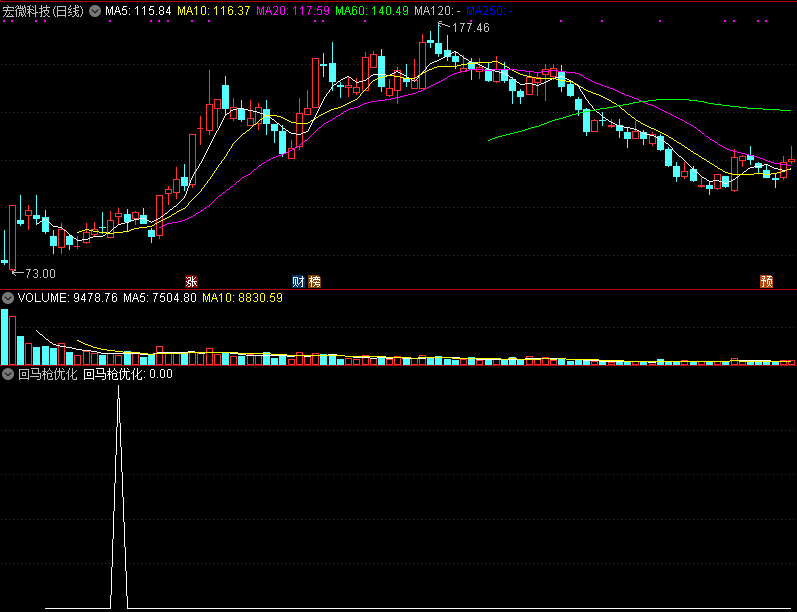Click the 回马枪优化 indicator name label
797x612 pixels.
point(47,375)
